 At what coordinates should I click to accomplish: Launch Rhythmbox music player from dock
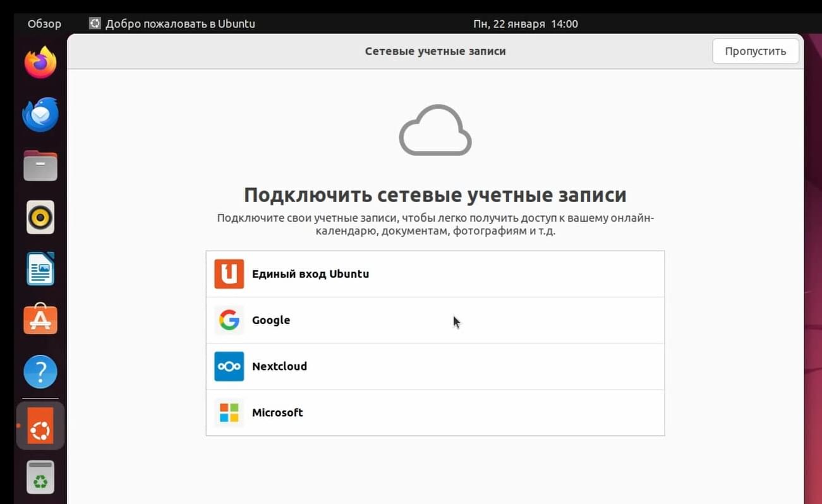40,217
